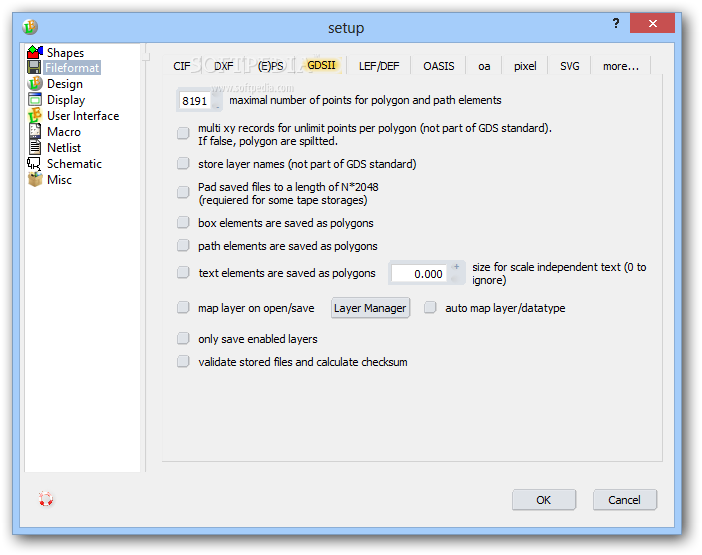Select Misc in the settings list

click(x=59, y=180)
